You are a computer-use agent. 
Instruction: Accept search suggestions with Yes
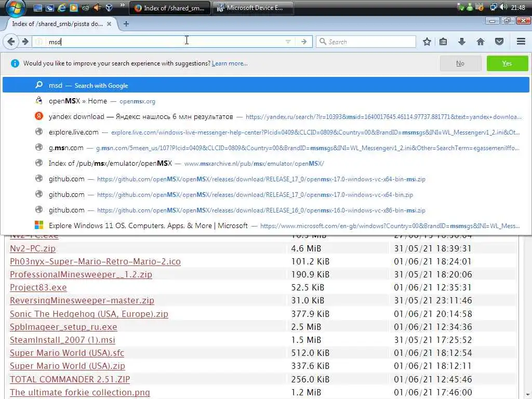507,63
